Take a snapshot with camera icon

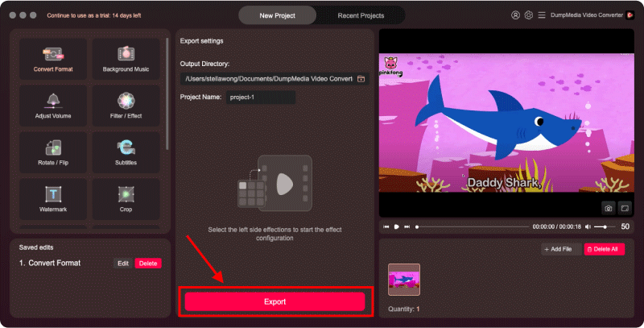pyautogui.click(x=609, y=209)
